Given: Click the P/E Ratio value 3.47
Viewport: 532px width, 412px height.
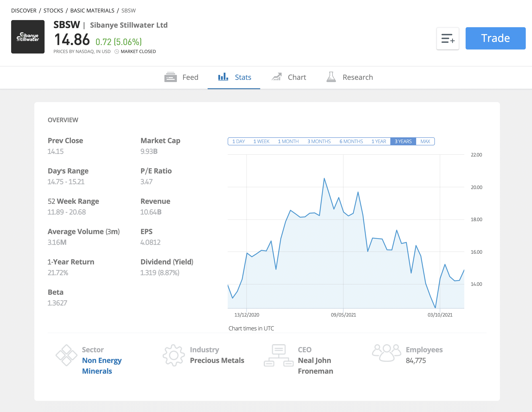Looking at the screenshot, I should click(x=146, y=182).
